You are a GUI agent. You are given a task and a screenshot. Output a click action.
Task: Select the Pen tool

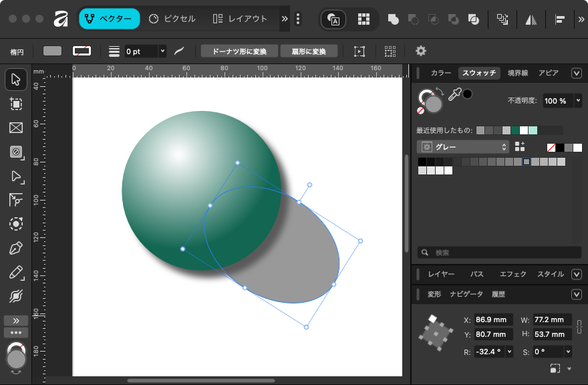coord(16,249)
